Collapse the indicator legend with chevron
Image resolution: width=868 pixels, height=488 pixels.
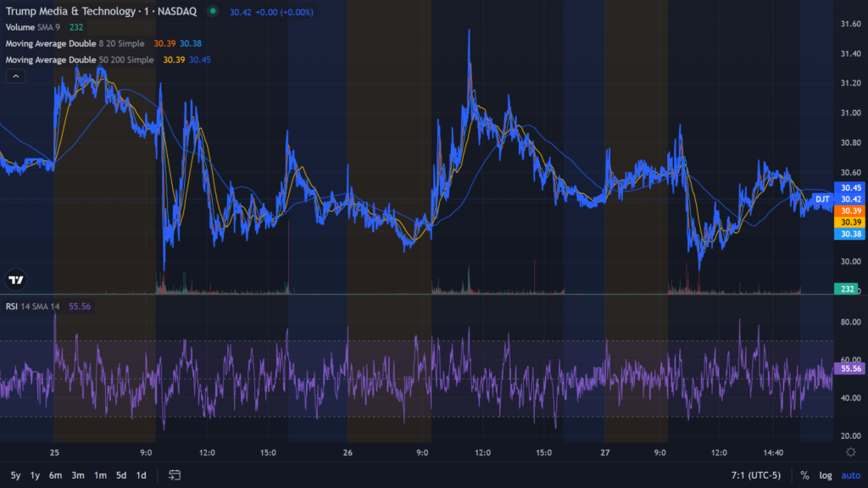16,76
